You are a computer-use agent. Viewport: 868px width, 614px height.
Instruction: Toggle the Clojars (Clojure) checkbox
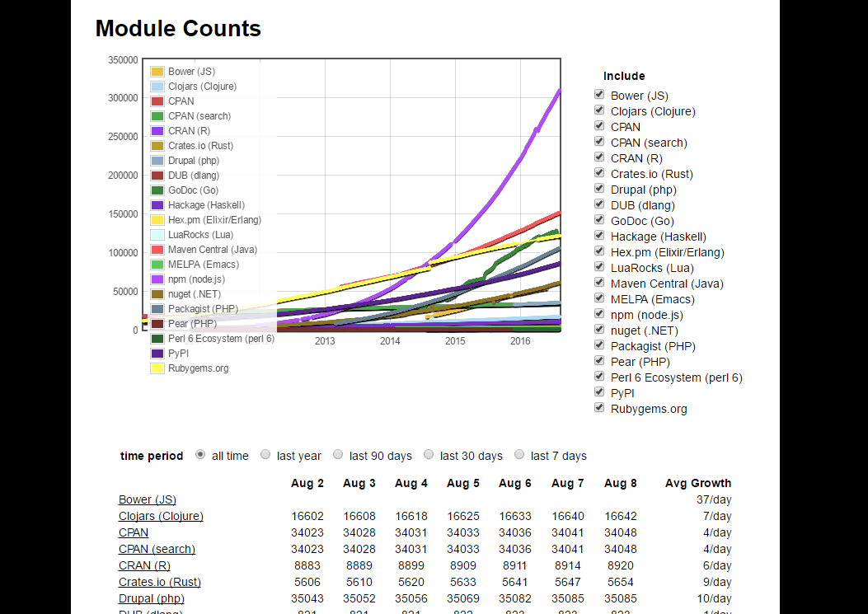click(599, 110)
